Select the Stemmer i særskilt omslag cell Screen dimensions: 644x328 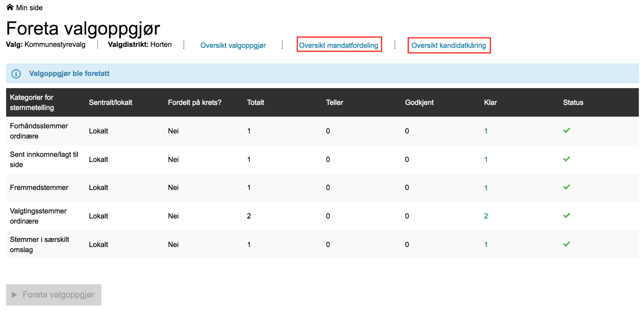point(39,244)
